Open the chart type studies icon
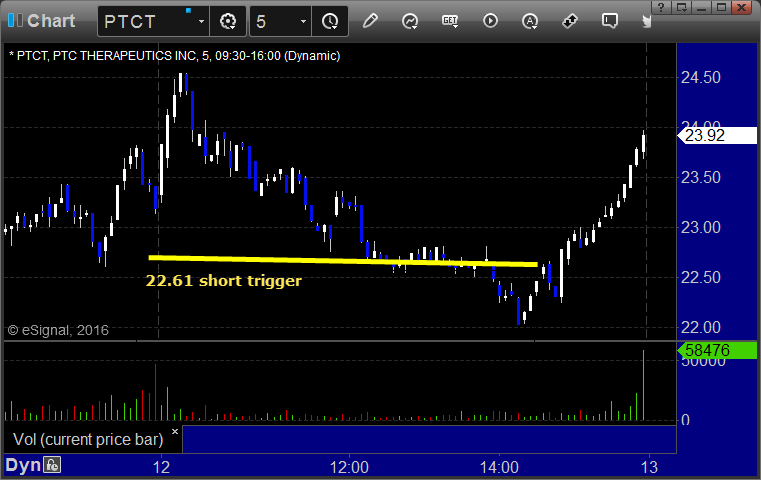Image resolution: width=761 pixels, height=480 pixels. (410, 21)
